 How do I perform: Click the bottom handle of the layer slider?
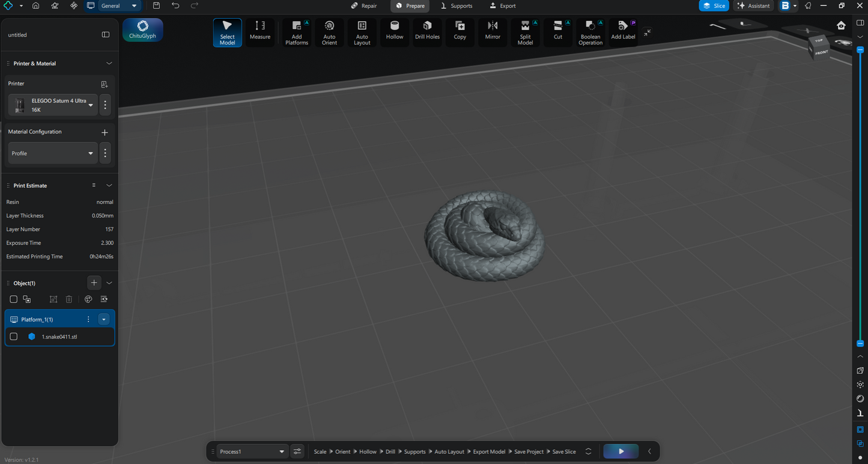(x=860, y=343)
